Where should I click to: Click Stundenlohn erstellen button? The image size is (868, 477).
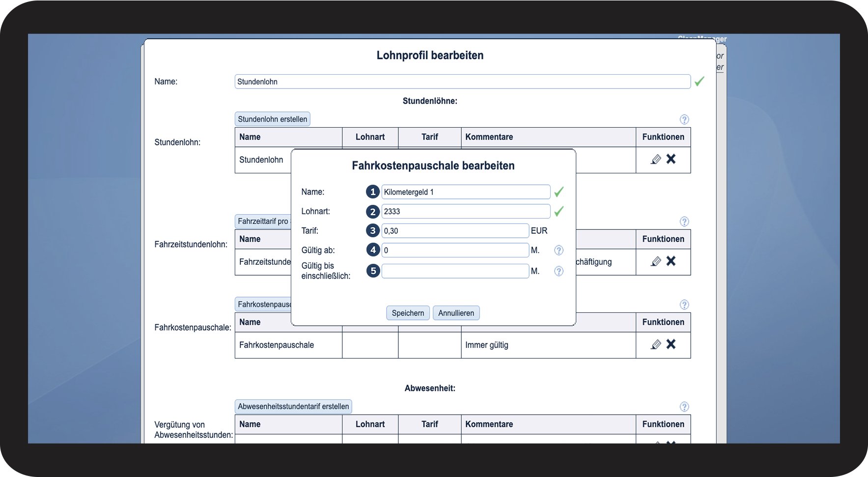[x=272, y=119]
